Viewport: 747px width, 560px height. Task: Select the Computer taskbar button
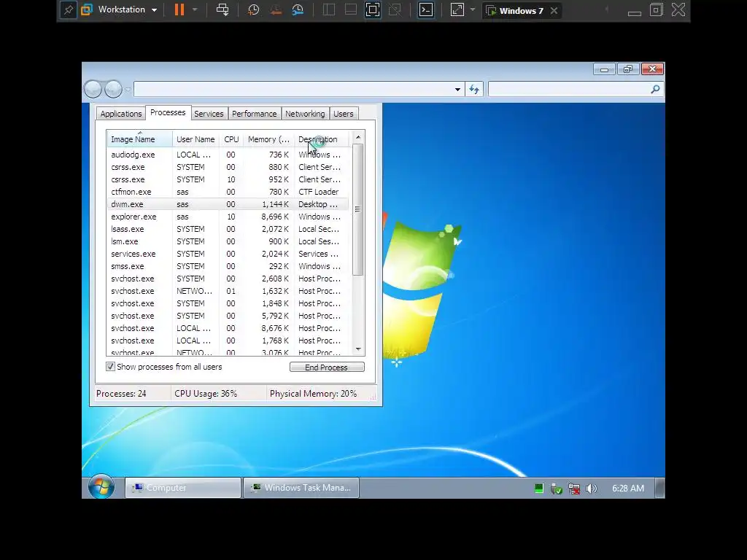(183, 488)
